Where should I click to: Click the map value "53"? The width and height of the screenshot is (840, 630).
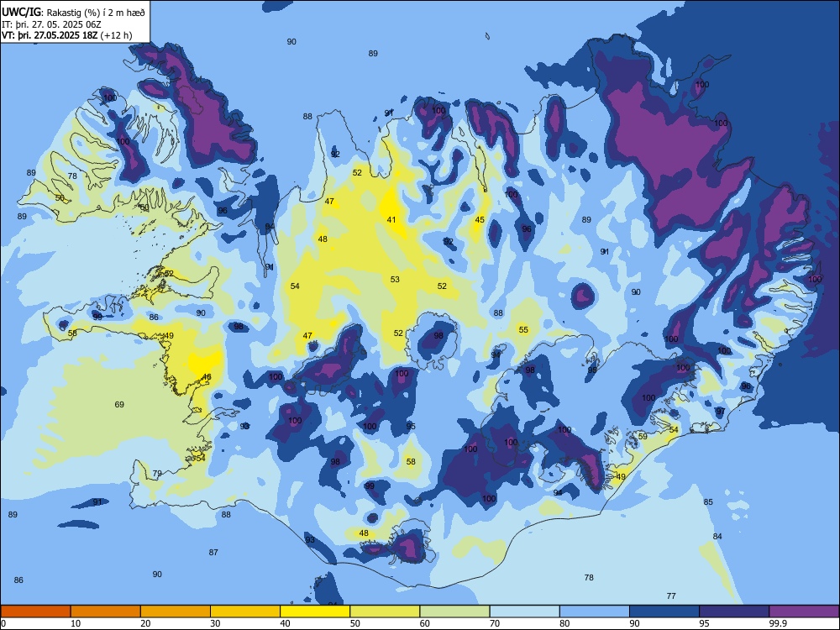[395, 279]
